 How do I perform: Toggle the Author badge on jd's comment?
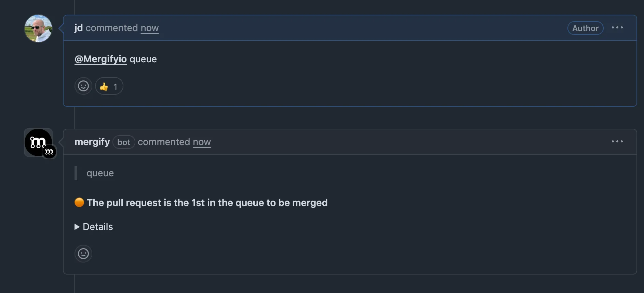(585, 28)
